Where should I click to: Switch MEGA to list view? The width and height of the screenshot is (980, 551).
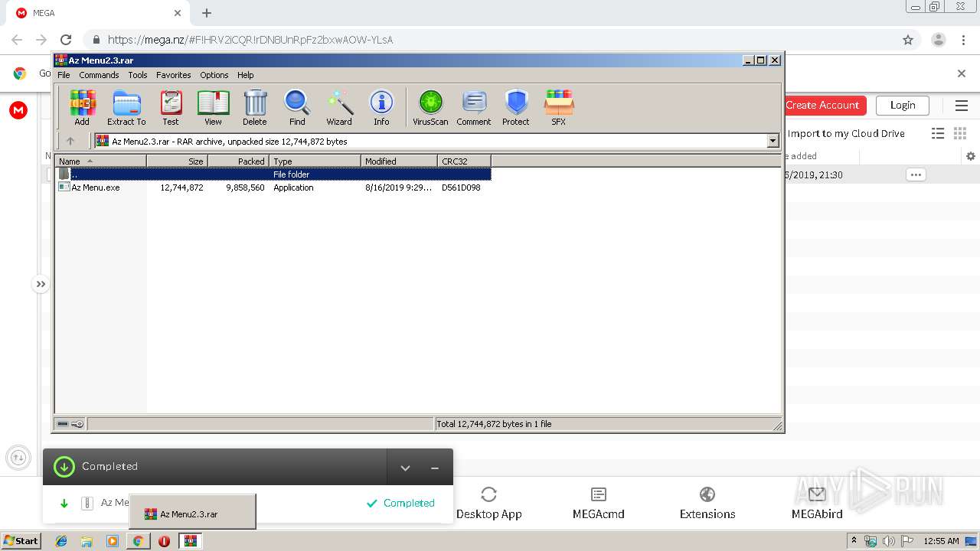tap(938, 133)
